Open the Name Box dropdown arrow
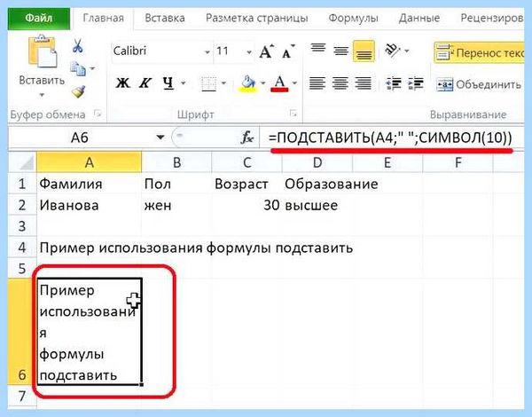Image resolution: width=532 pixels, height=417 pixels. click(160, 138)
